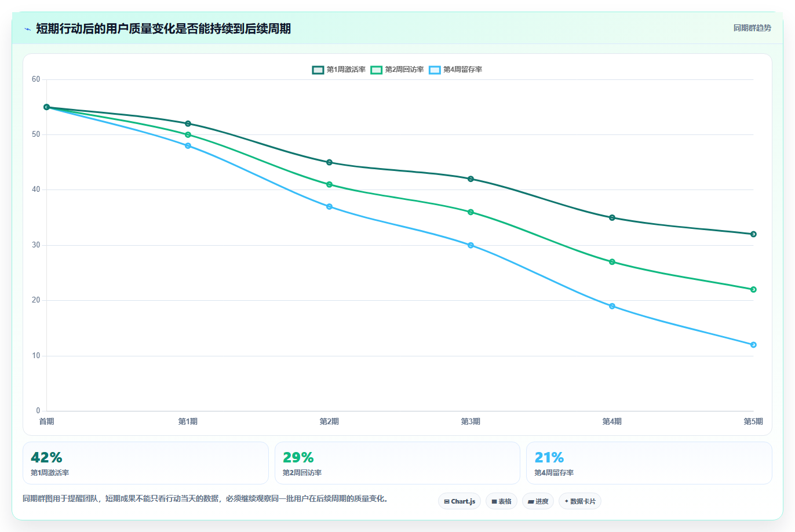795x532 pixels.
Task: Click the 第3期 x-axis label
Action: click(471, 421)
